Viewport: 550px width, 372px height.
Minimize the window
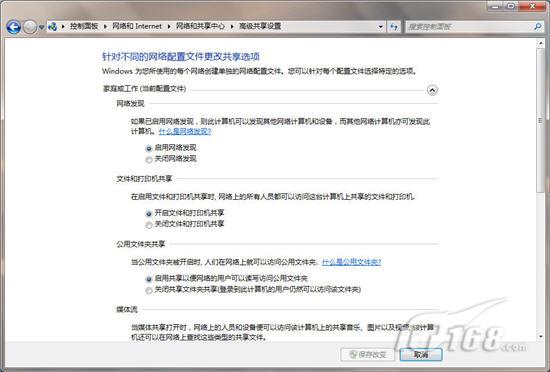click(x=496, y=6)
